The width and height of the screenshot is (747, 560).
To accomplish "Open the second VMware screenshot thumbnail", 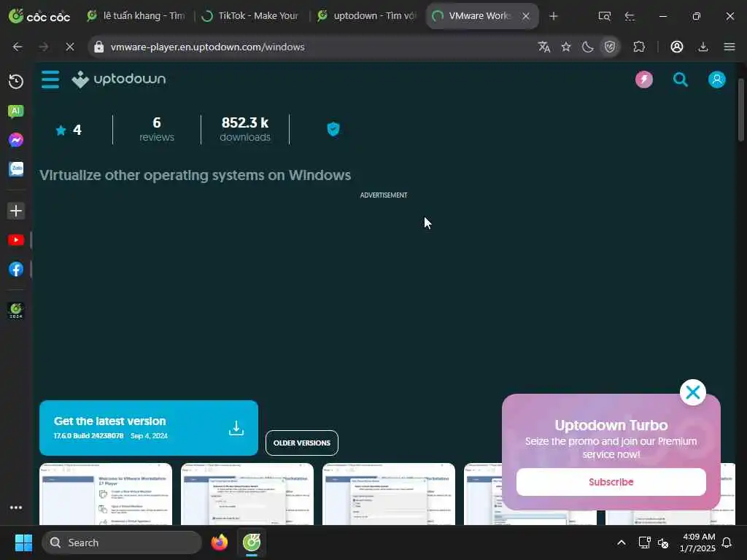I will tap(247, 494).
